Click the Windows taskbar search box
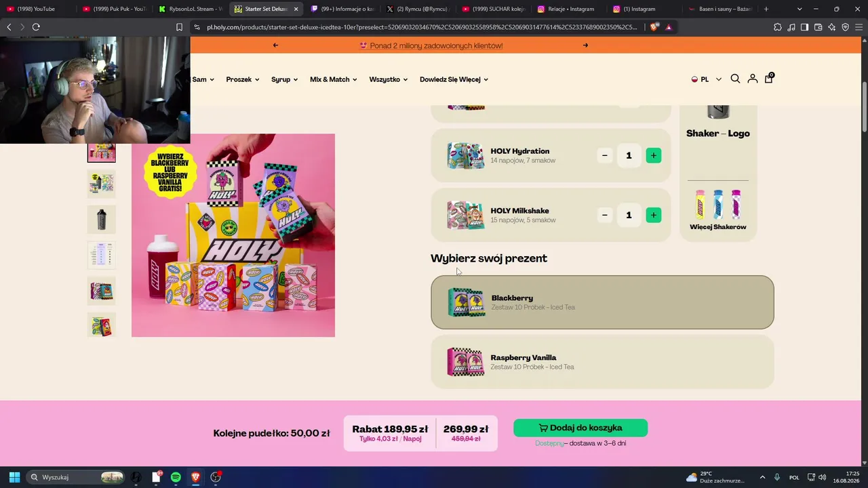Image resolution: width=868 pixels, height=488 pixels. 76,477
